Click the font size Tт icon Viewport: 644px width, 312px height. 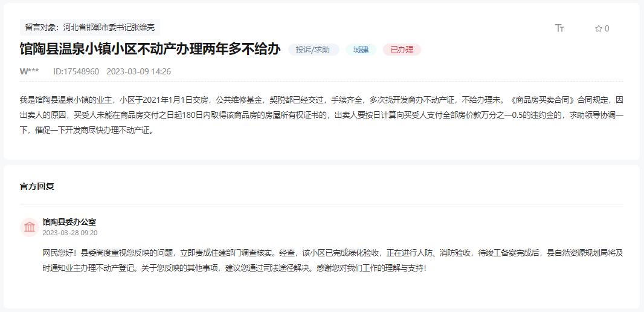tap(559, 28)
